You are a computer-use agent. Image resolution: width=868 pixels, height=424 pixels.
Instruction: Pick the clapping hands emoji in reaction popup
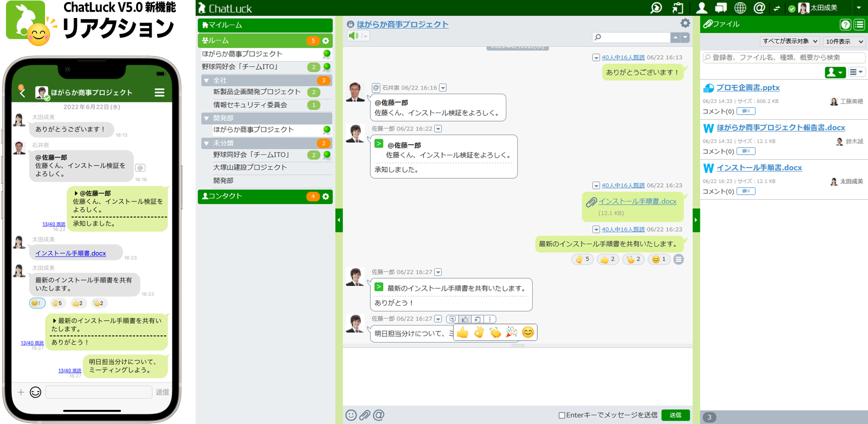pos(495,332)
